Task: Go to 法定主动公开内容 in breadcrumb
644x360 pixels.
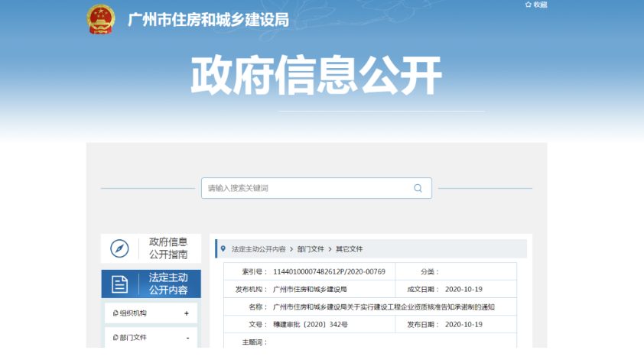Action: point(259,249)
